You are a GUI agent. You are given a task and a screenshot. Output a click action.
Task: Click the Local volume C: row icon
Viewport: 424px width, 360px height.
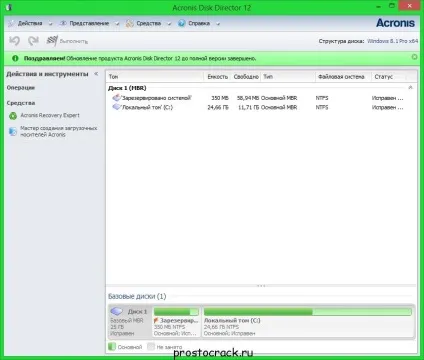click(x=116, y=107)
